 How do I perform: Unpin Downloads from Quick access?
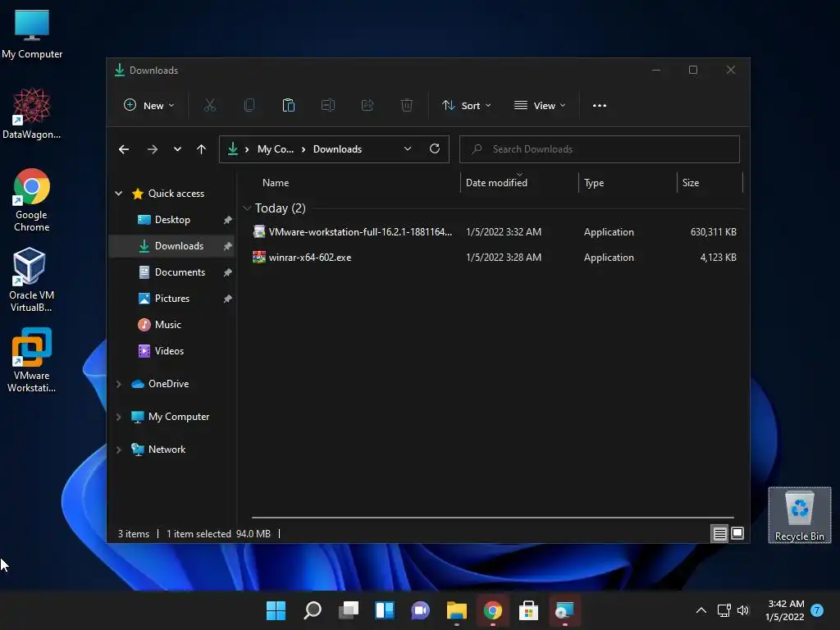pos(228,246)
